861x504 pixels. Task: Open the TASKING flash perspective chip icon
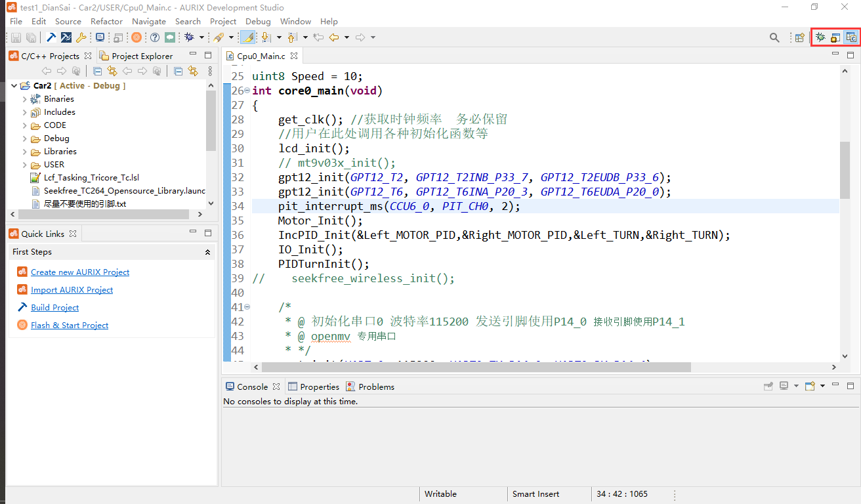click(x=834, y=37)
